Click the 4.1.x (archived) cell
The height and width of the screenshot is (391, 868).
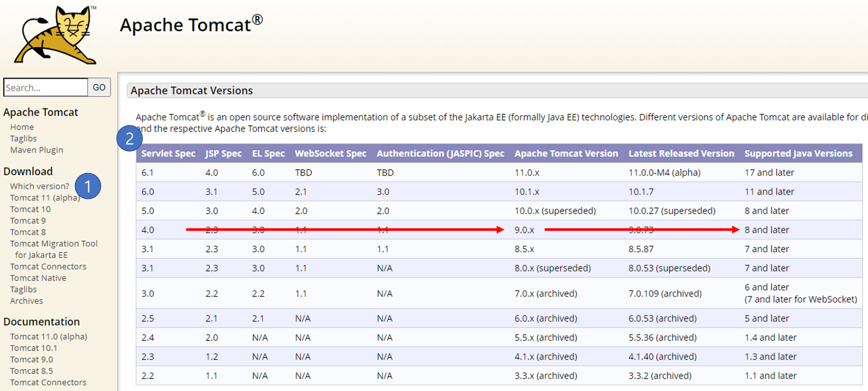tap(546, 356)
